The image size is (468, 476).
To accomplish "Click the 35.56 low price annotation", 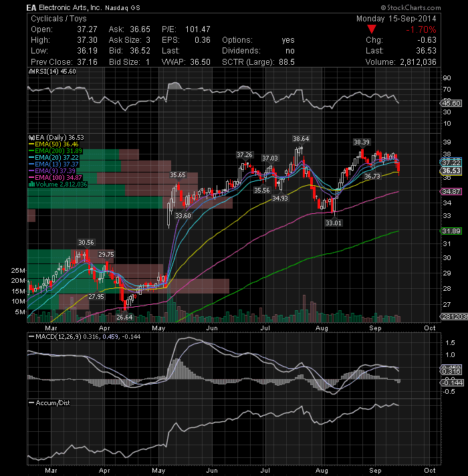I will coord(261,190).
